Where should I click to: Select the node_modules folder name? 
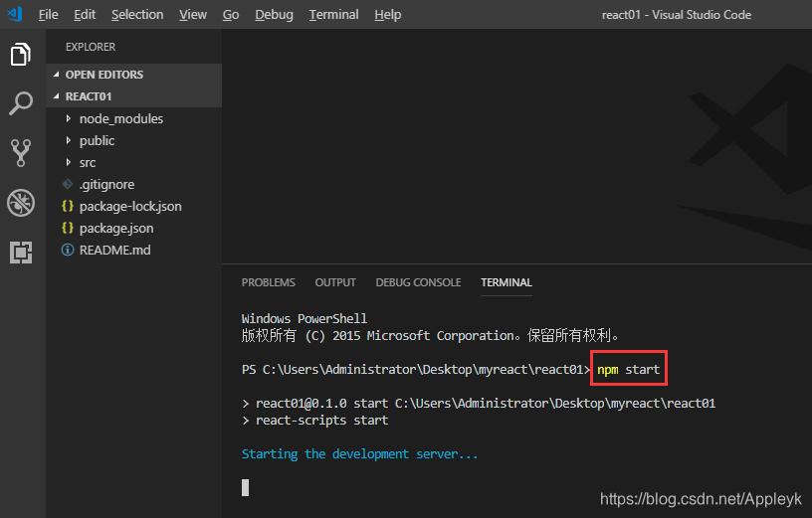(121, 118)
